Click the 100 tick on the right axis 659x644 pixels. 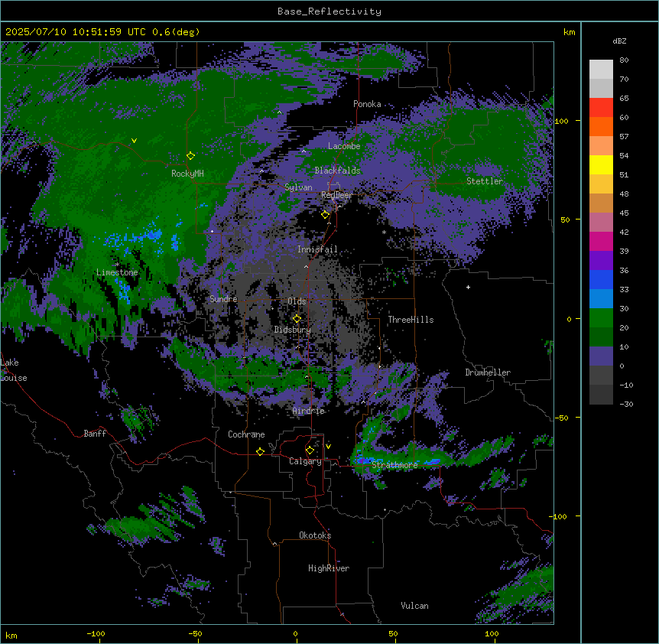tap(561, 121)
